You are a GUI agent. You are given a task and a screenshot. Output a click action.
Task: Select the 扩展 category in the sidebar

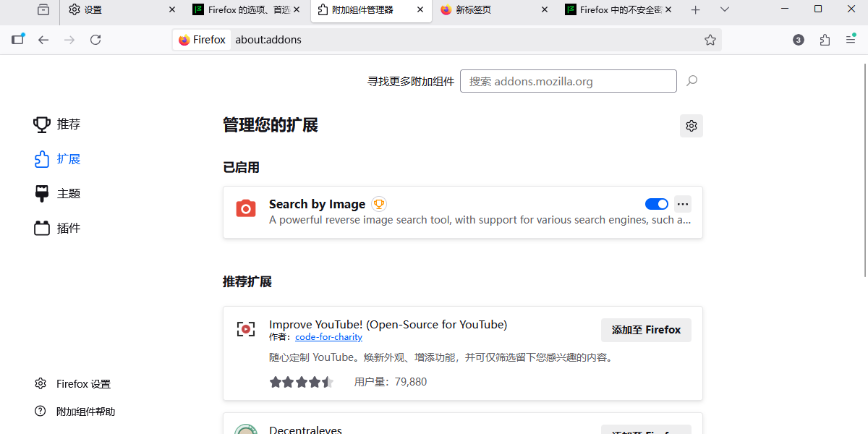pos(57,159)
